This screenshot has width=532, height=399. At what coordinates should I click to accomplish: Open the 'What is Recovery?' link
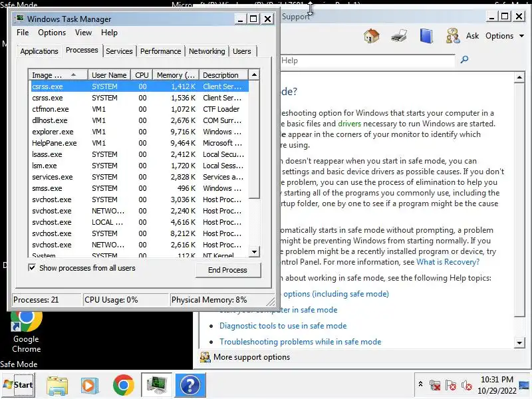coord(448,262)
